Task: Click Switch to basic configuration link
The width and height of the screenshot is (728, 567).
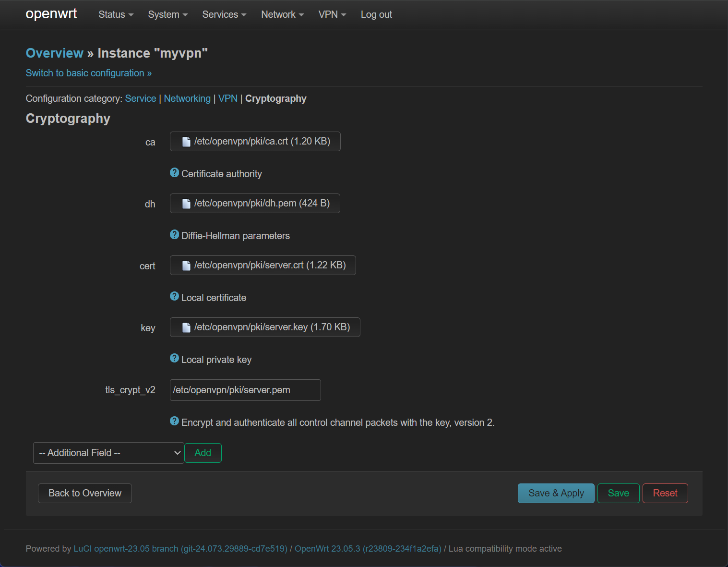Action: pyautogui.click(x=89, y=73)
